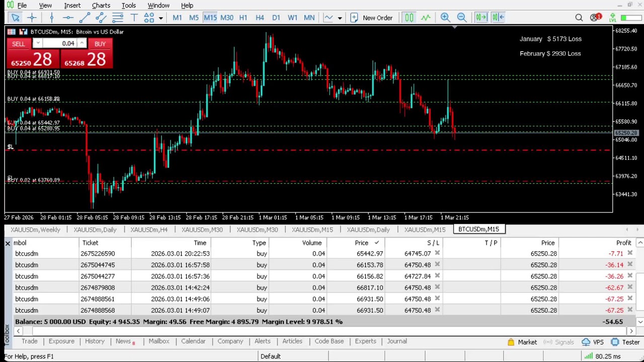Switch chart to M5 timeframe
644x362 pixels.
pos(194,18)
